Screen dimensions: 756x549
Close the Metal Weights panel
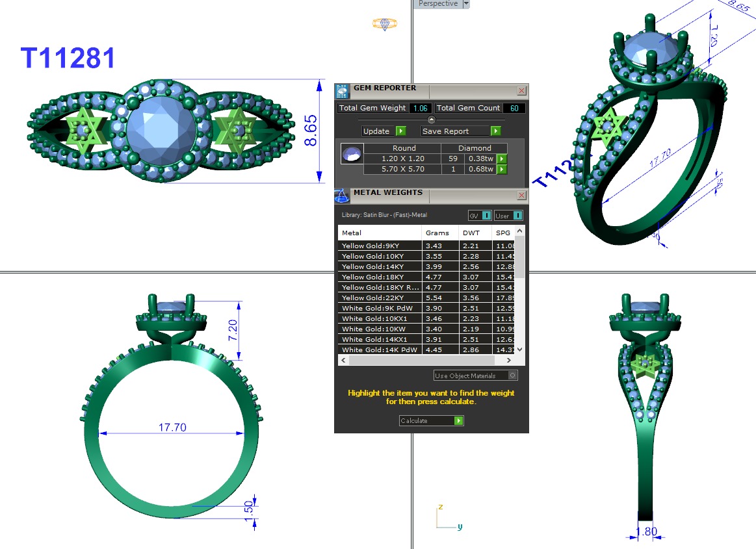pos(521,195)
